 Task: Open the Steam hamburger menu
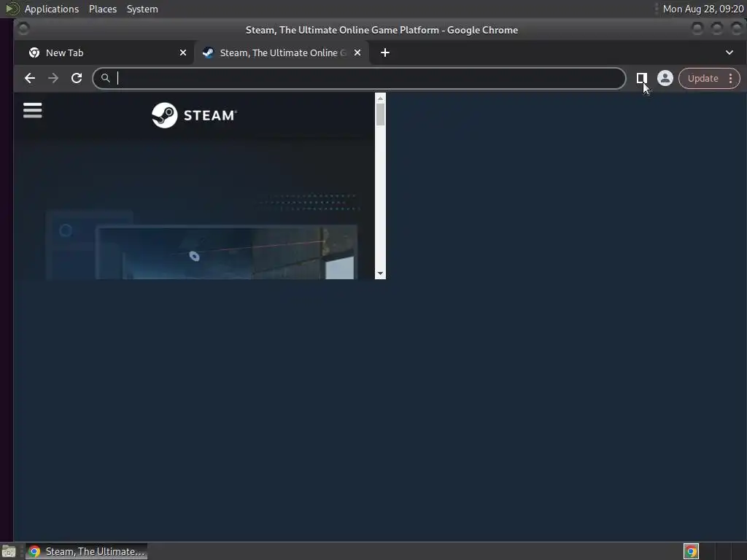[x=32, y=110]
